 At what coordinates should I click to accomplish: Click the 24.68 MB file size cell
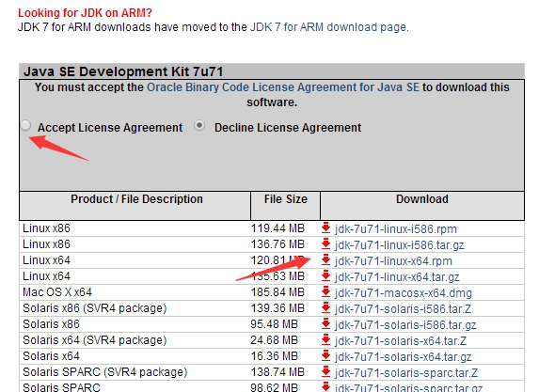click(x=275, y=340)
